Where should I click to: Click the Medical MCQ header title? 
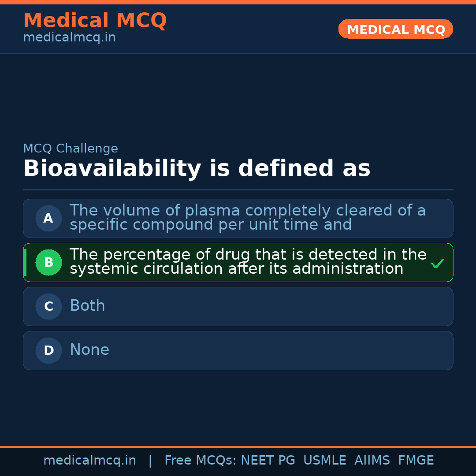pyautogui.click(x=95, y=21)
